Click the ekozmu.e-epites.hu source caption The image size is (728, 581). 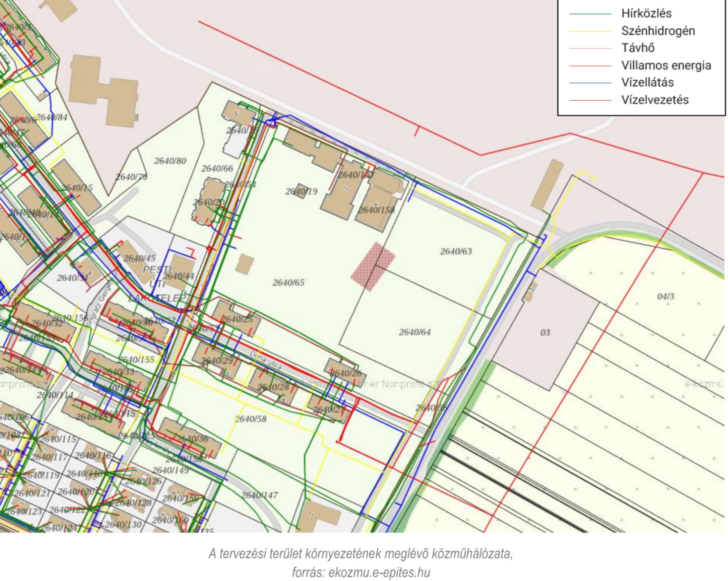[x=361, y=572]
